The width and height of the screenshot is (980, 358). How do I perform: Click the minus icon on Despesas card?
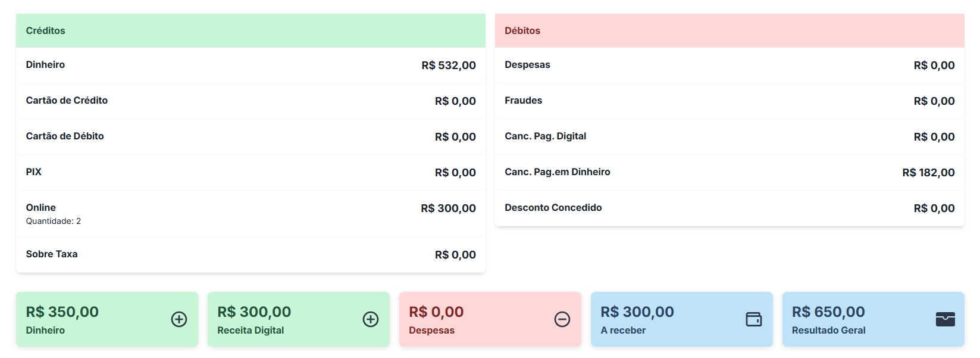click(562, 319)
